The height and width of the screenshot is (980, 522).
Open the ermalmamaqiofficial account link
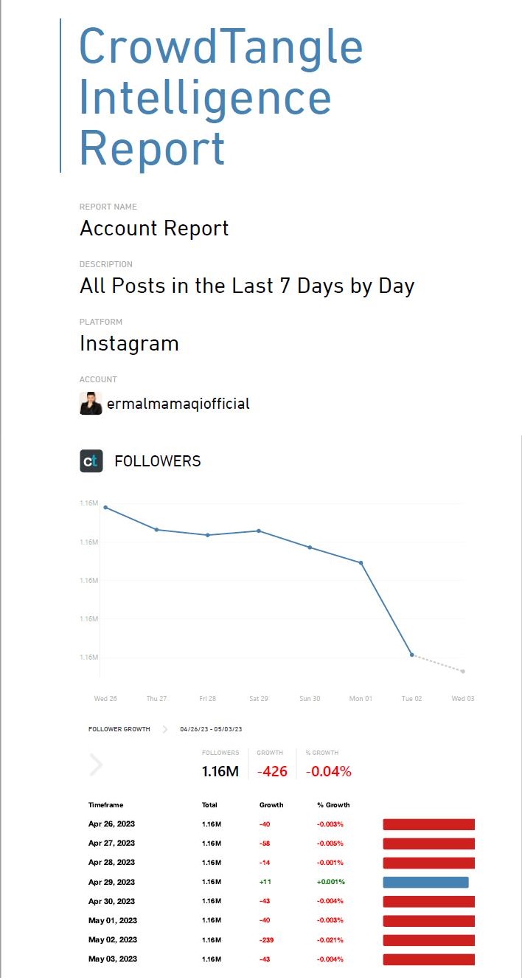(178, 404)
